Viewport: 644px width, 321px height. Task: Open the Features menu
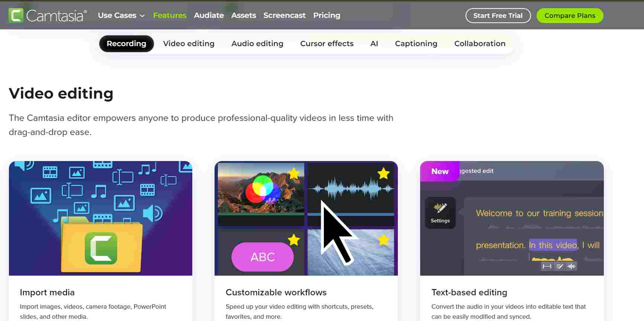170,15
